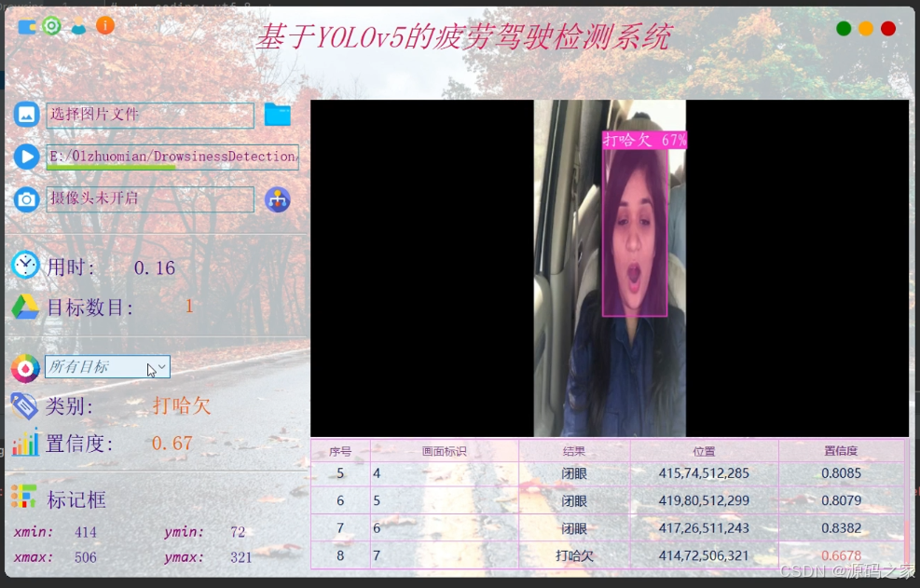Open the orange info icon
Image resolution: width=920 pixels, height=588 pixels.
tap(105, 25)
